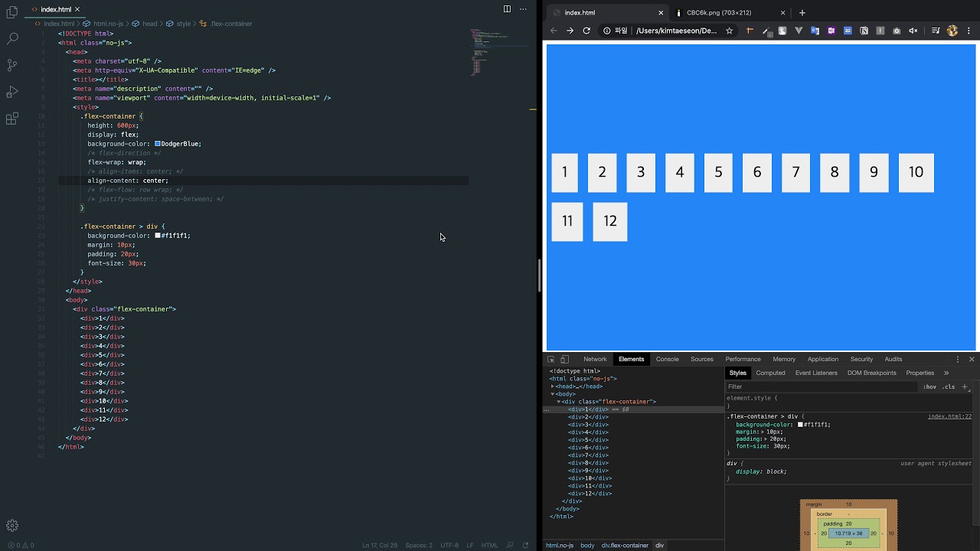Collapse the flex-container div node
This screenshot has height=551, width=980.
[558, 402]
